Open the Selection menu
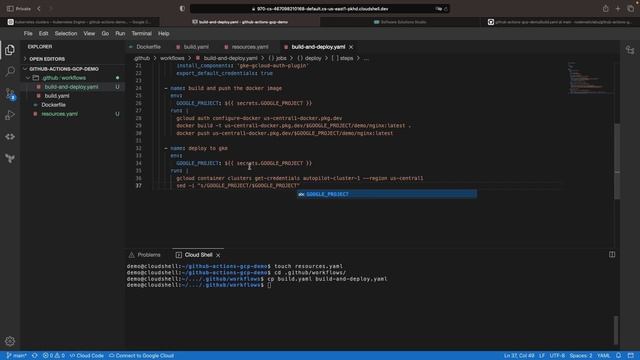Image resolution: width=640 pixels, height=360 pixels. point(66,33)
